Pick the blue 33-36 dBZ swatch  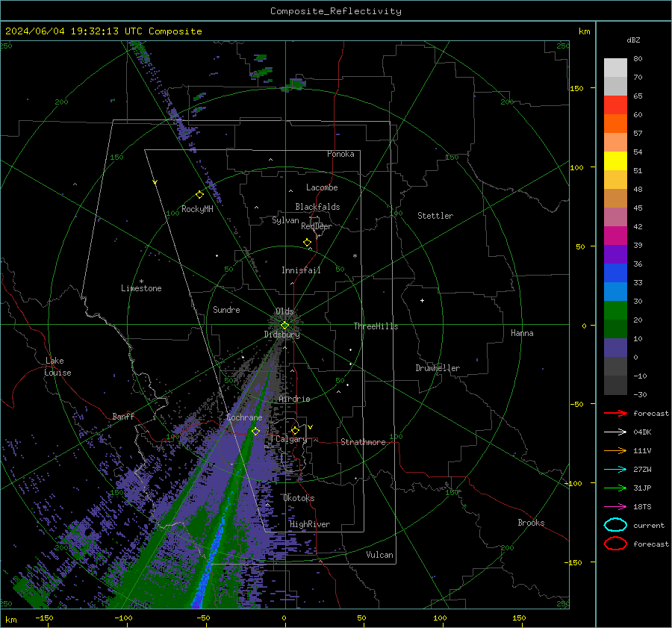(615, 273)
